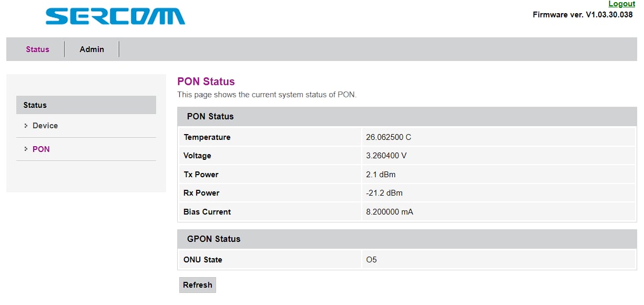Click the PON Status page title
644x305 pixels.
point(206,82)
